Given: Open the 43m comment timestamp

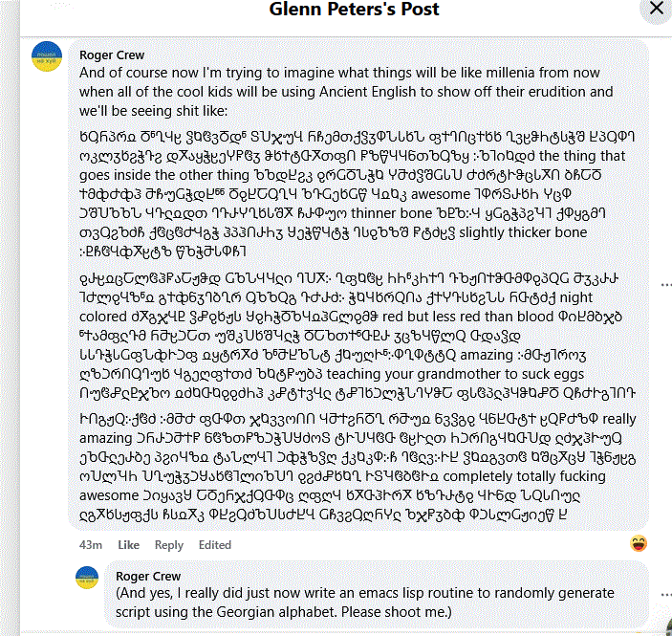Looking at the screenshot, I should pos(91,545).
